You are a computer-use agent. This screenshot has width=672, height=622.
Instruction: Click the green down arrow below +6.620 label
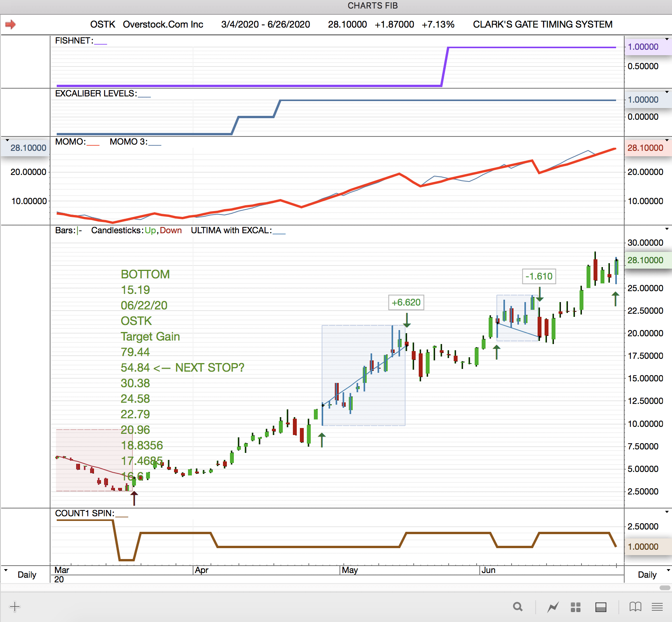coord(407,320)
